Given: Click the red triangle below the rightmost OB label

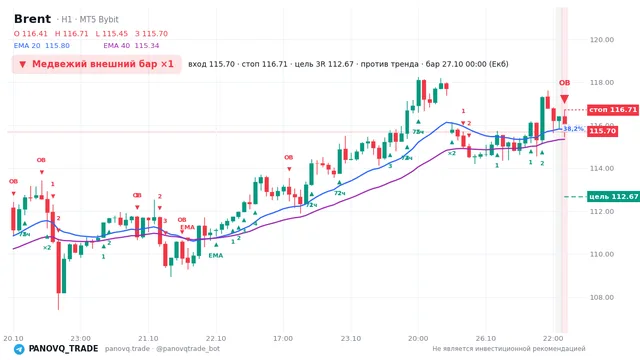Looking at the screenshot, I should [564, 99].
